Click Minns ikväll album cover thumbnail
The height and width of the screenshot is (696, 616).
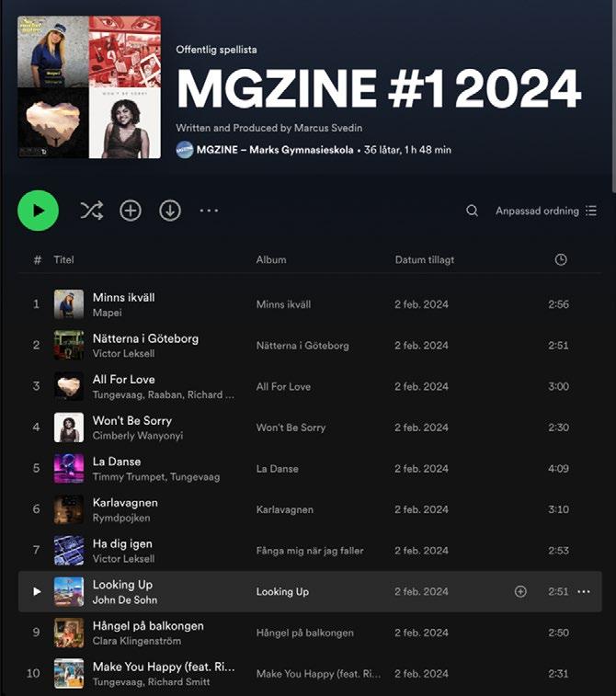pos(69,304)
